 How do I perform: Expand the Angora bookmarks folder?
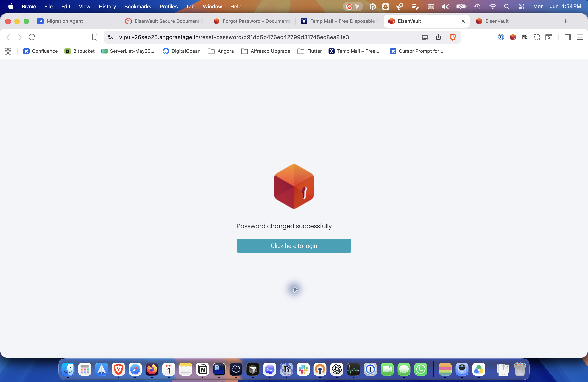tap(221, 51)
